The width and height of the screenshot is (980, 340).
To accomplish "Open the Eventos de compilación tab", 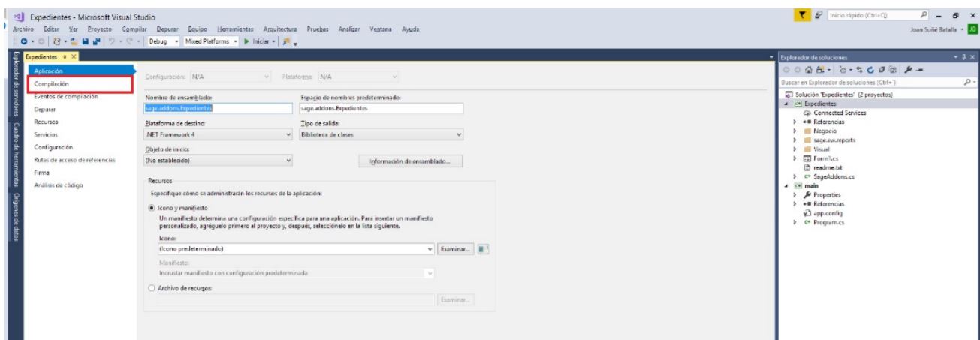I will pyautogui.click(x=67, y=96).
